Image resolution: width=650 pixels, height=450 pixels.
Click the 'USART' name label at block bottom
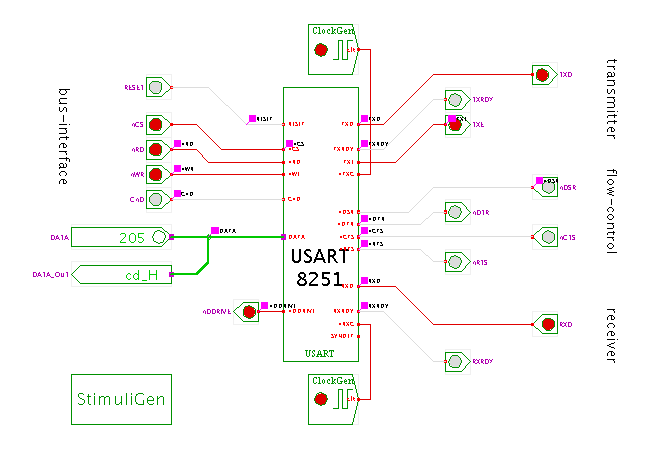pyautogui.click(x=320, y=353)
